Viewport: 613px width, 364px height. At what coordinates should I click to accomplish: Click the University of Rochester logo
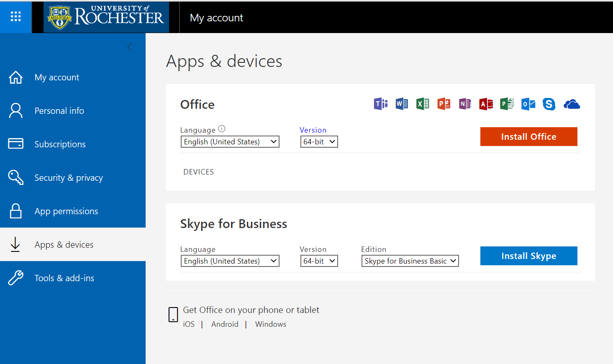[x=106, y=17]
